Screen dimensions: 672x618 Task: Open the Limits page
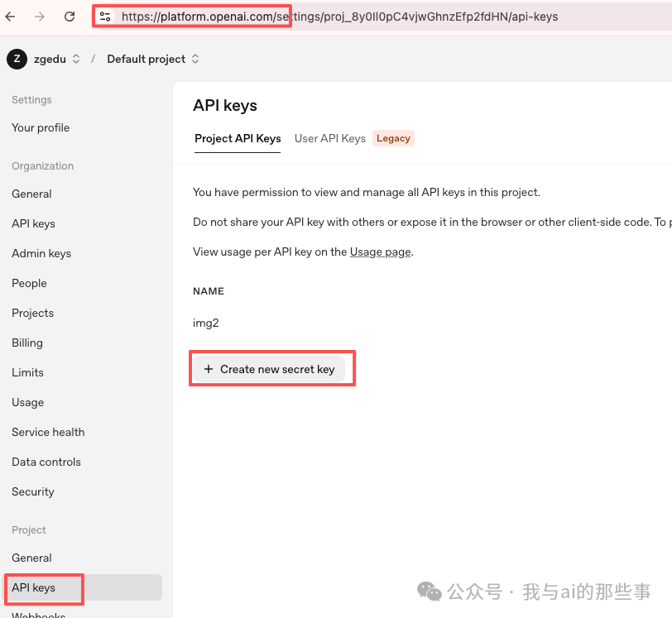[x=28, y=372]
